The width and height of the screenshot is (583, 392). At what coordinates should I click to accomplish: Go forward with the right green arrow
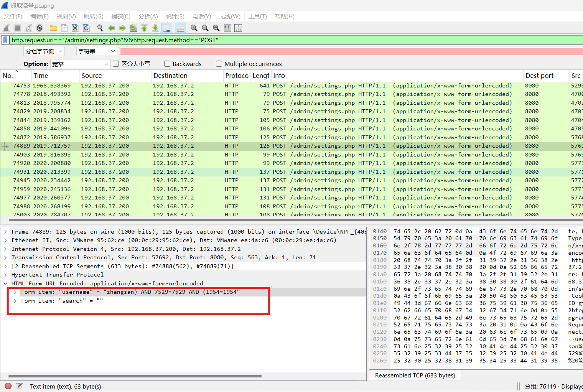[x=122, y=28]
